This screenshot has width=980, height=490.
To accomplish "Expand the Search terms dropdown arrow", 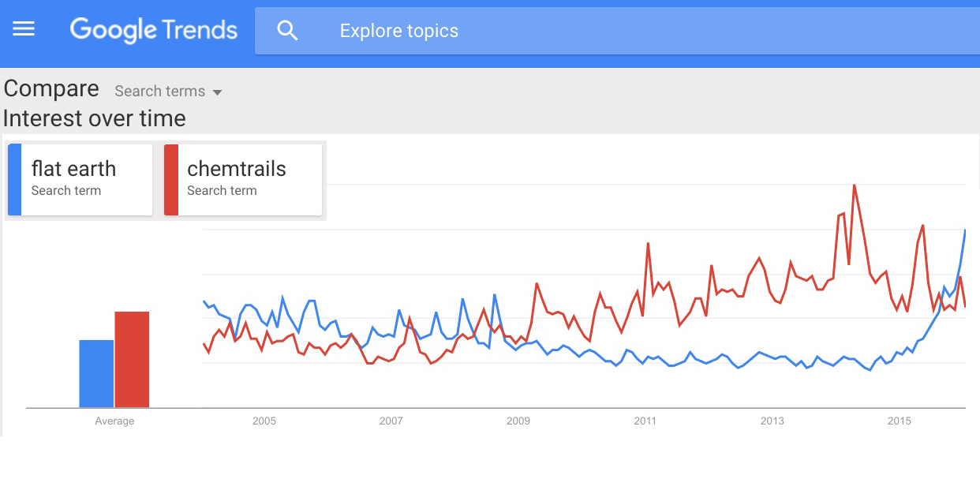I will click(218, 92).
